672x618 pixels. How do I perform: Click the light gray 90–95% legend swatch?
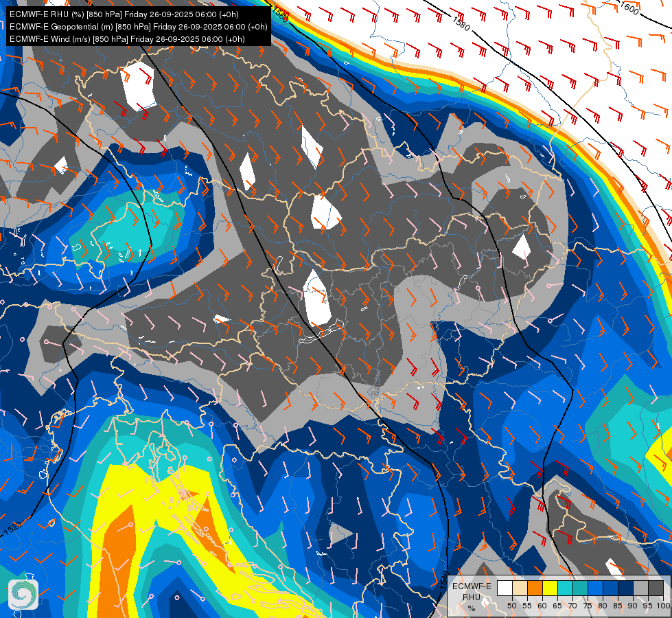(640, 588)
